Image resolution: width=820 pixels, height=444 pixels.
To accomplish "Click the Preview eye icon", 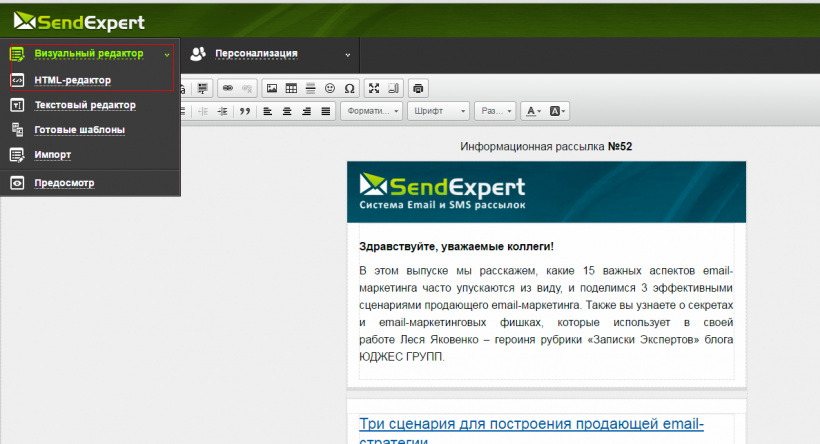I will [17, 183].
